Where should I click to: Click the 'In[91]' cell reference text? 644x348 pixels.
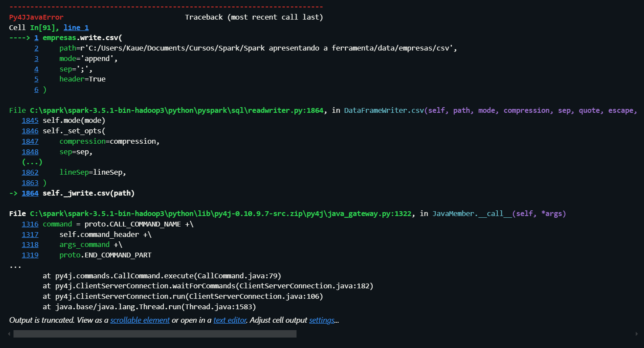pos(43,27)
